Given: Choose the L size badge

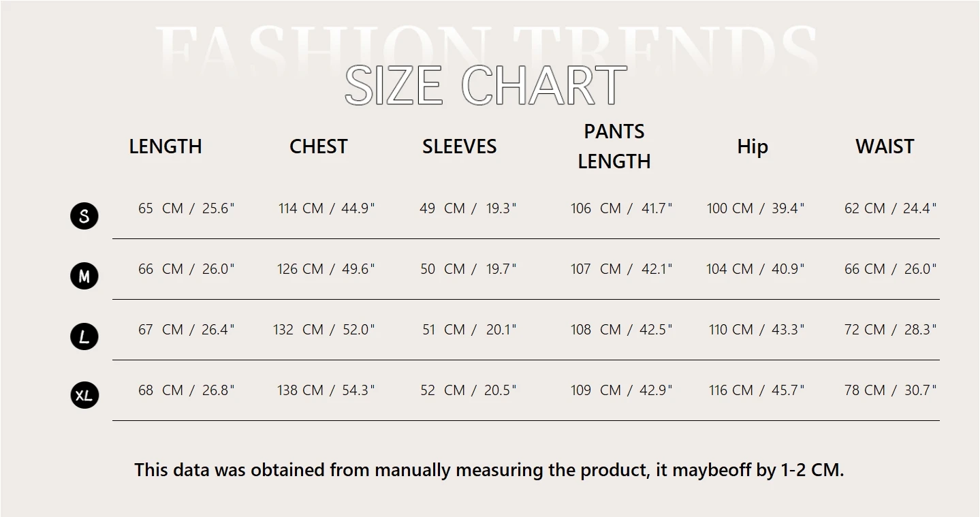Looking at the screenshot, I should pos(84,336).
